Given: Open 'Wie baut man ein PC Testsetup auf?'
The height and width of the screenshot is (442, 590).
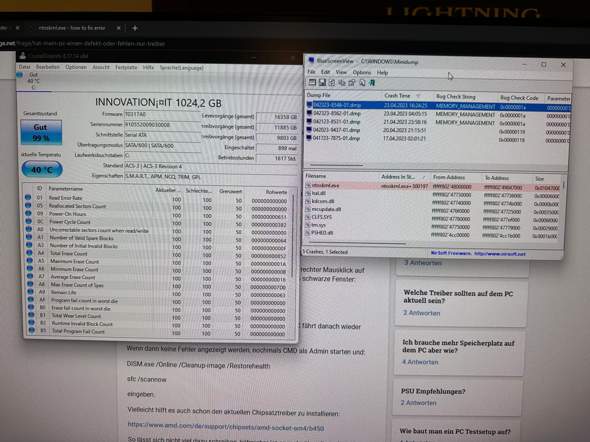Looking at the screenshot, I should click(455, 431).
